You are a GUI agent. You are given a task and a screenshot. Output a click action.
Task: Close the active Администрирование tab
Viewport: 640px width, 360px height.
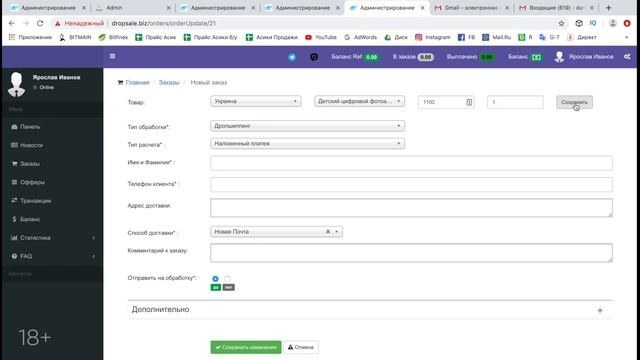pos(422,8)
